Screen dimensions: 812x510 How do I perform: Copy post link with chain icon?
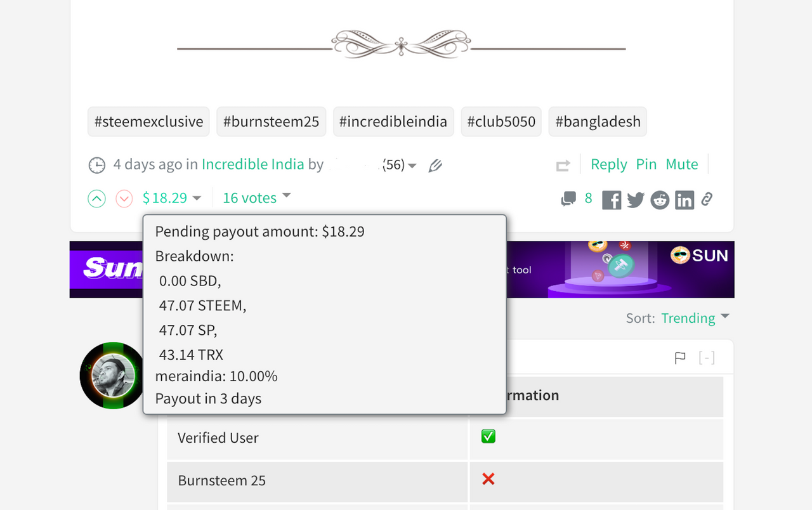[707, 200]
